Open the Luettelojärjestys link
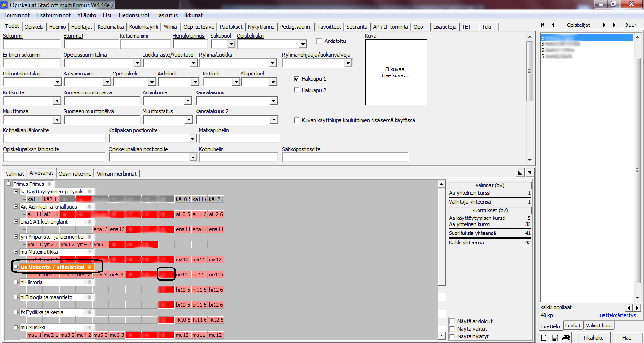Viewport: 644px width, 343px height. pos(616,315)
